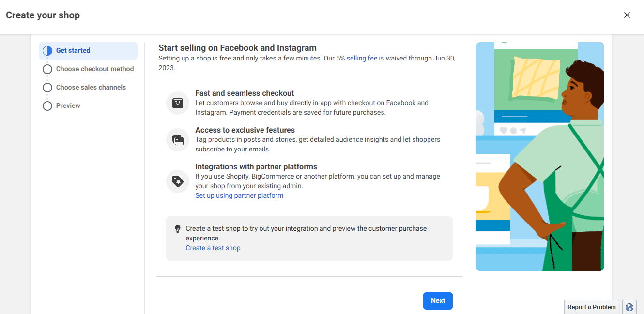Select the Choose checkout method step circle

point(47,69)
